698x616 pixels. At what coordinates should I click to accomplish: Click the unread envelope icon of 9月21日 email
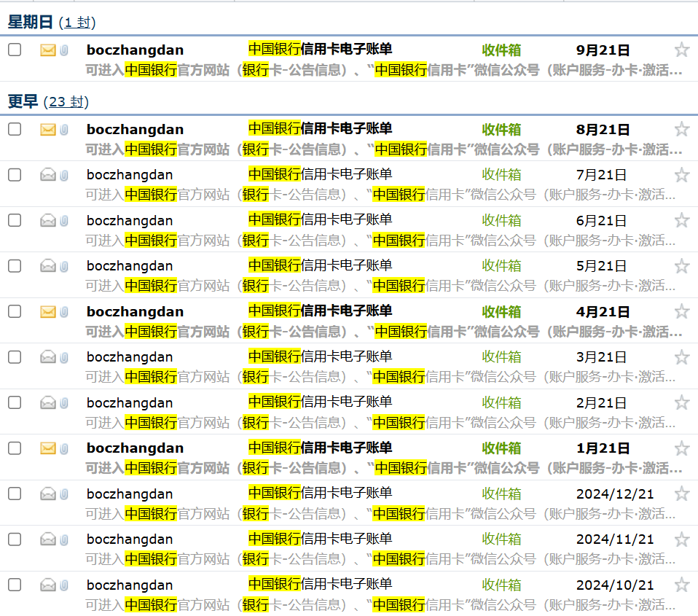(48, 50)
